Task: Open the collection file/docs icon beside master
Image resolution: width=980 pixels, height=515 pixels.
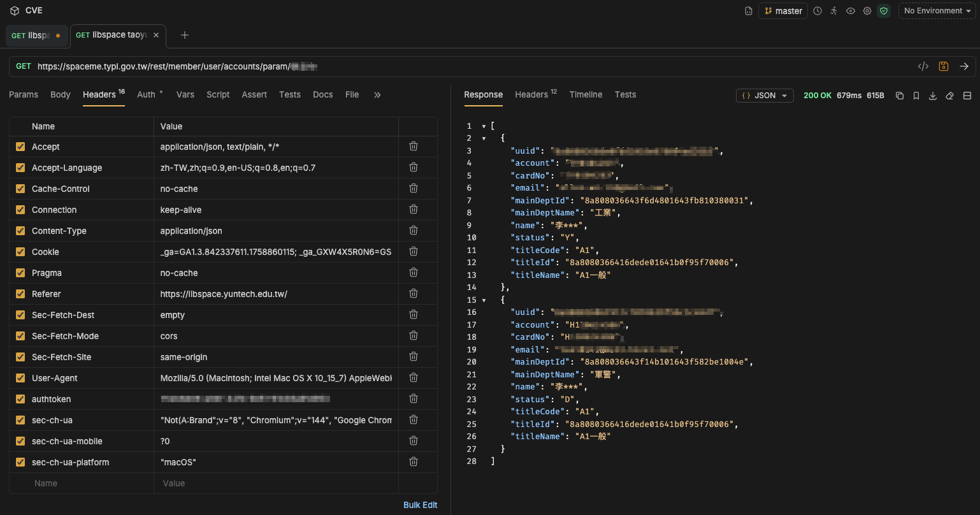Action: [749, 11]
